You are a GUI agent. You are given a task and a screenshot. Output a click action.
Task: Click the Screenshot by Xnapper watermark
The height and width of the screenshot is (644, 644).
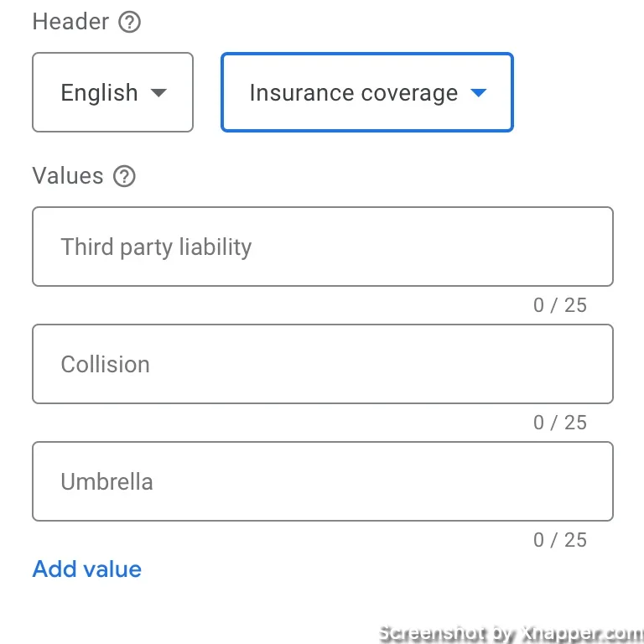point(511,634)
